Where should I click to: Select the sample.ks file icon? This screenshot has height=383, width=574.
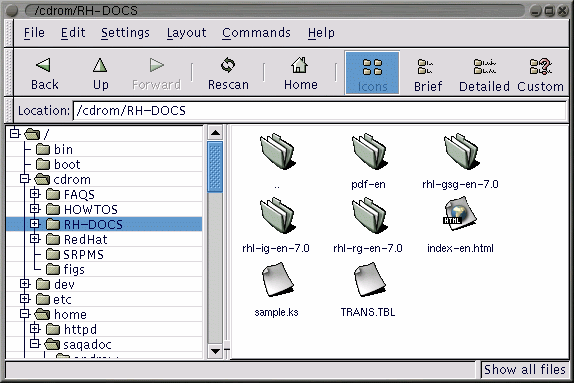[277, 279]
